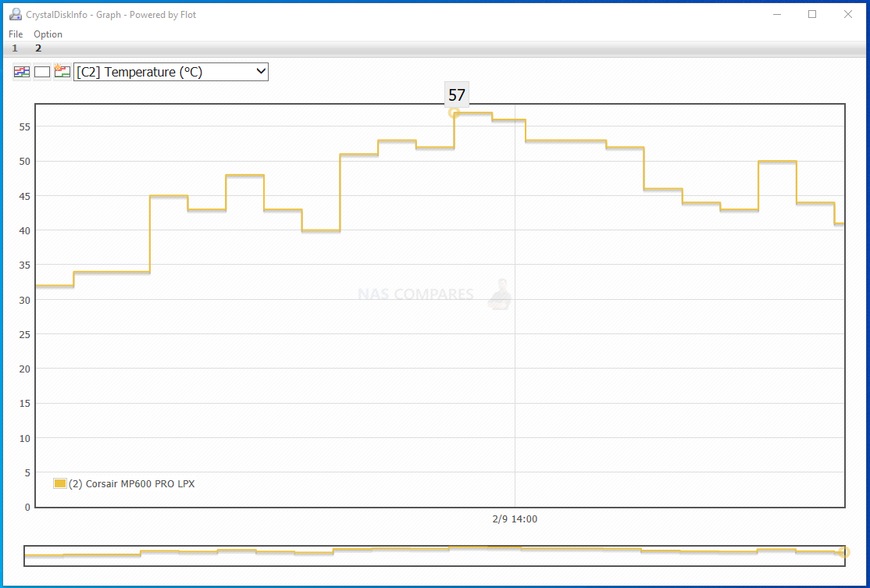Image resolution: width=870 pixels, height=588 pixels.
Task: Switch to disk 1
Action: coord(15,48)
